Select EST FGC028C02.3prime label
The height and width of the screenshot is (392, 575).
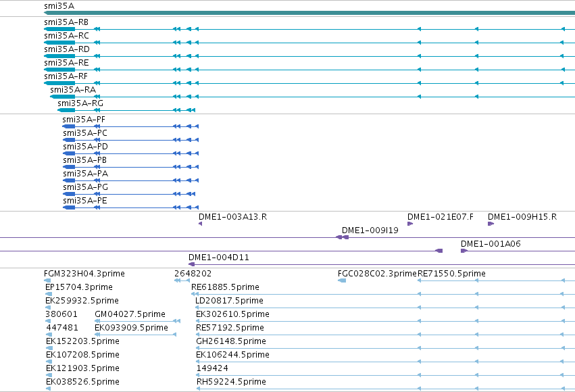pos(377,274)
